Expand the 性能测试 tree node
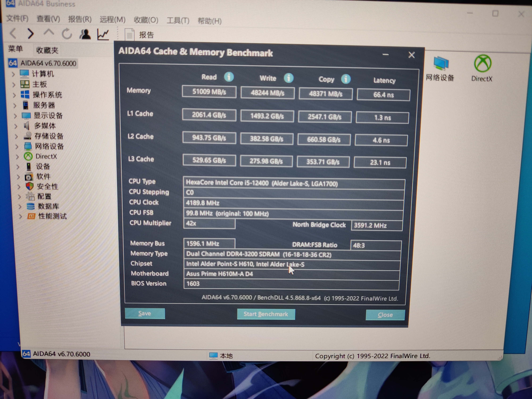This screenshot has width=532, height=399. (x=20, y=216)
